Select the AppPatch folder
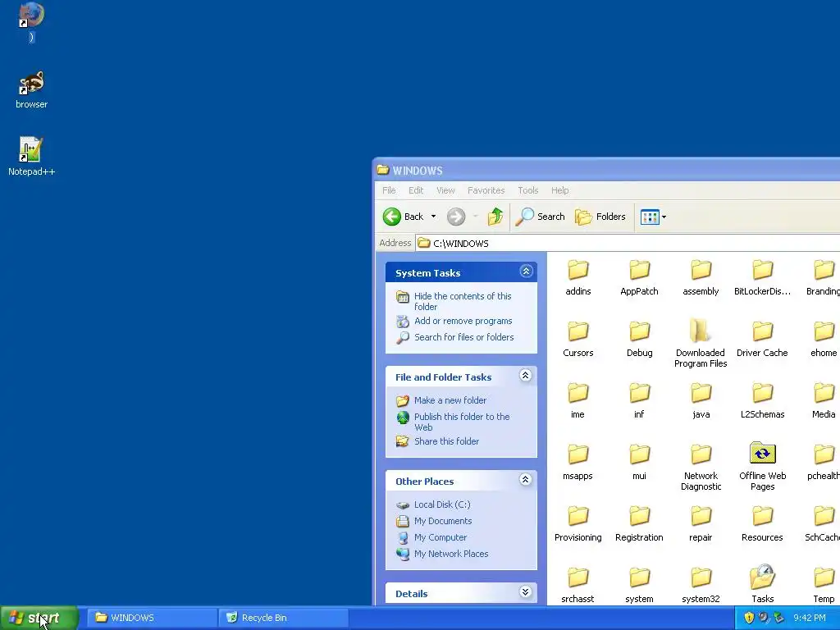The width and height of the screenshot is (840, 630). point(639,277)
